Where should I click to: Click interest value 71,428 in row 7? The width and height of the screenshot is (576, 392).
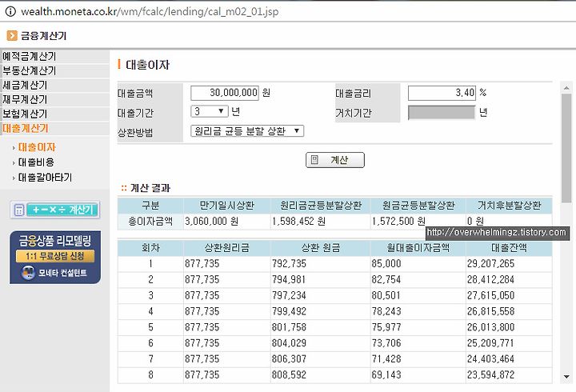(386, 359)
